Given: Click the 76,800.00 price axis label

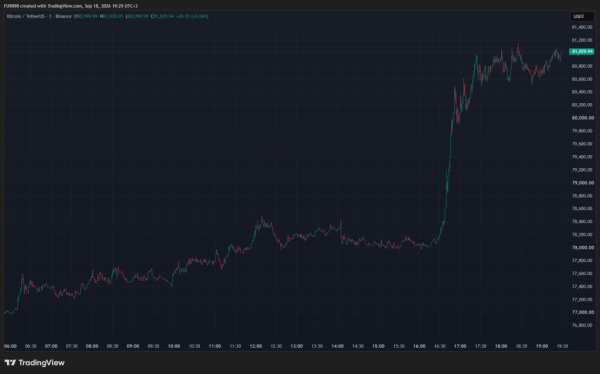Looking at the screenshot, I should 583,325.
